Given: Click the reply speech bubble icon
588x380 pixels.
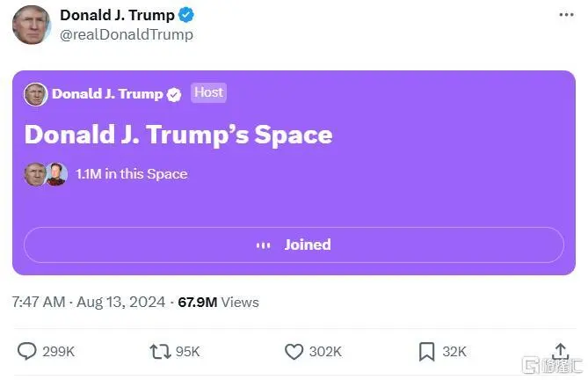Looking at the screenshot, I should pyautogui.click(x=27, y=351).
